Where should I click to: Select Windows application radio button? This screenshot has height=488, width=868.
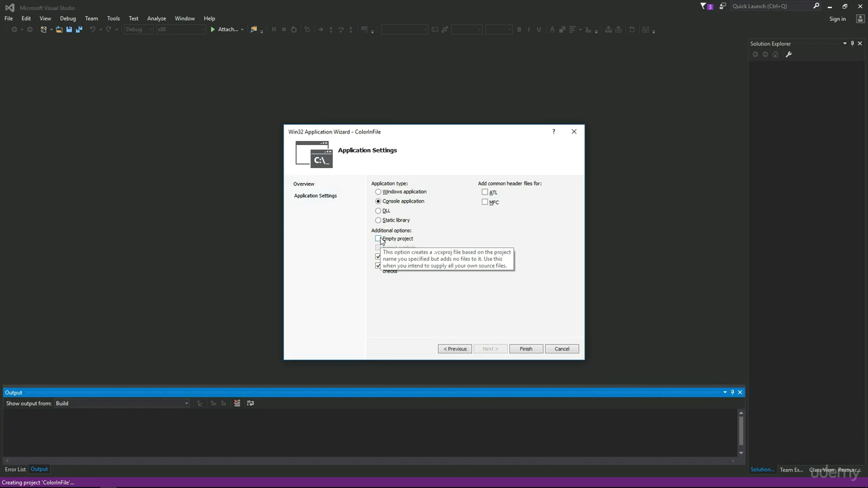coord(378,192)
